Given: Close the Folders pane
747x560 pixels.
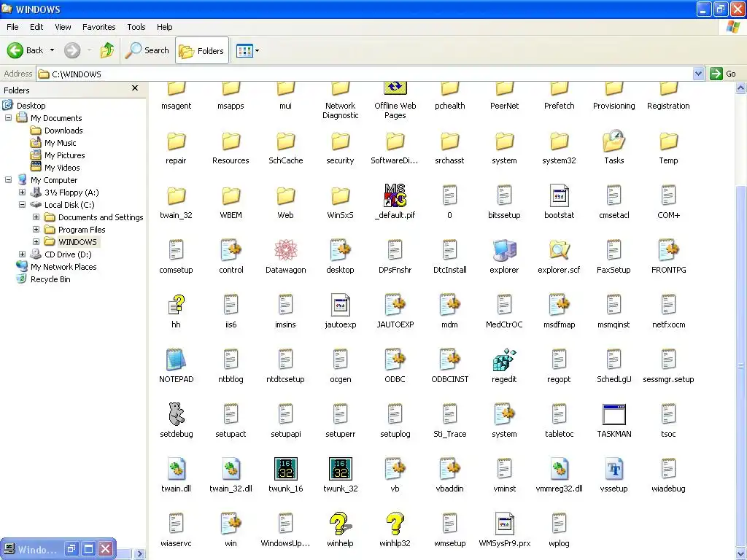Looking at the screenshot, I should tap(135, 88).
